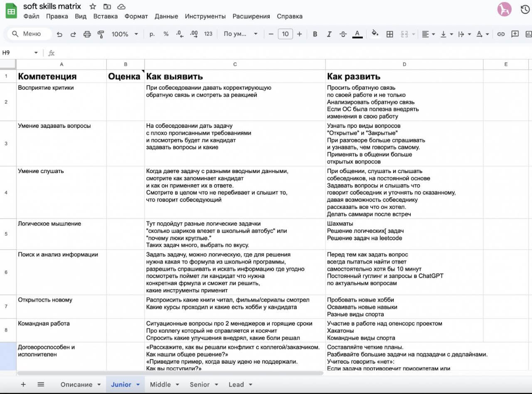The height and width of the screenshot is (394, 532).
Task: Open the name box dropdown arrow
Action: pyautogui.click(x=36, y=53)
